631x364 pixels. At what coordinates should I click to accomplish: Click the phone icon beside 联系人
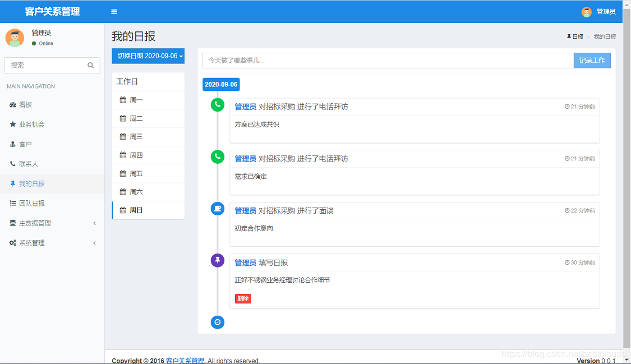(x=13, y=164)
